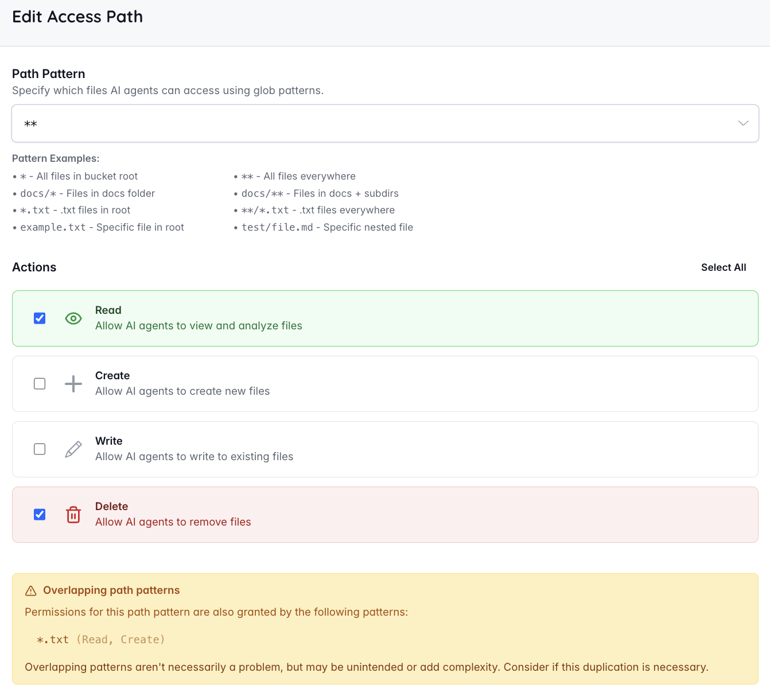Click the docs/** pattern example

262,193
